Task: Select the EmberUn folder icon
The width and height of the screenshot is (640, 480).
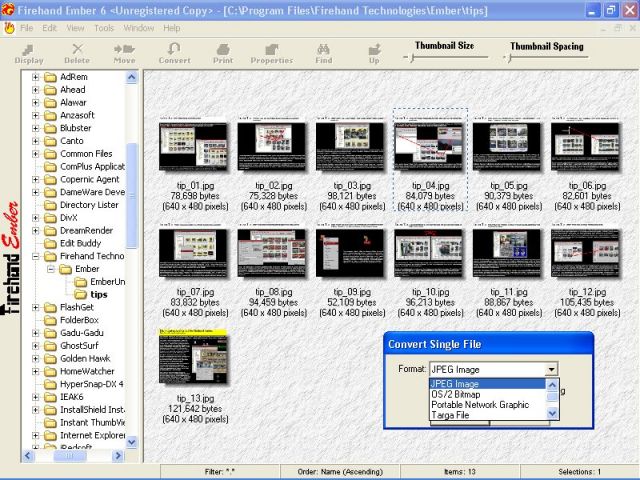Action: click(80, 282)
